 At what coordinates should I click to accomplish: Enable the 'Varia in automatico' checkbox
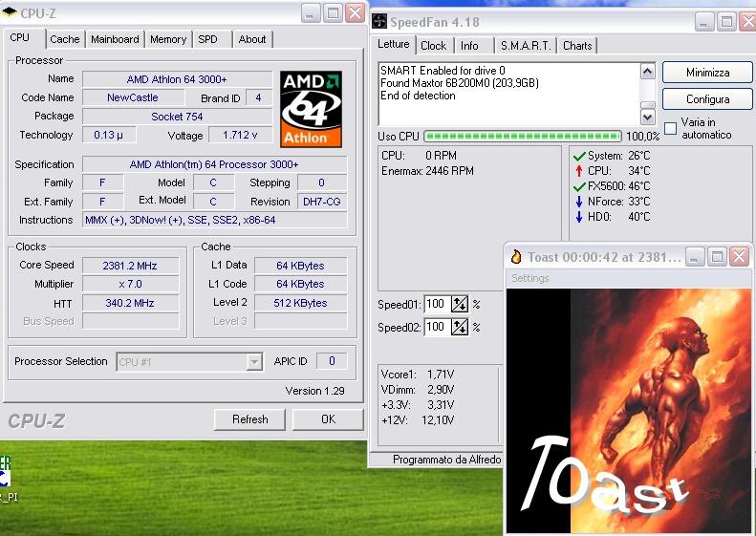(670, 128)
